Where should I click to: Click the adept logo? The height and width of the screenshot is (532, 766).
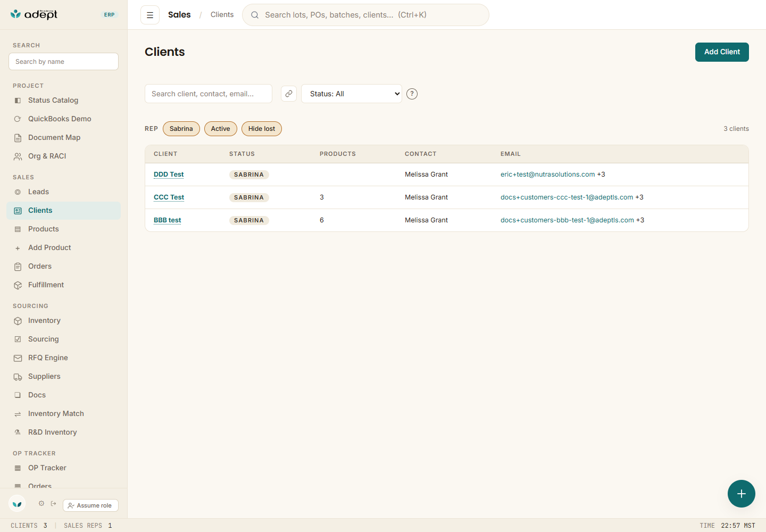point(34,14)
